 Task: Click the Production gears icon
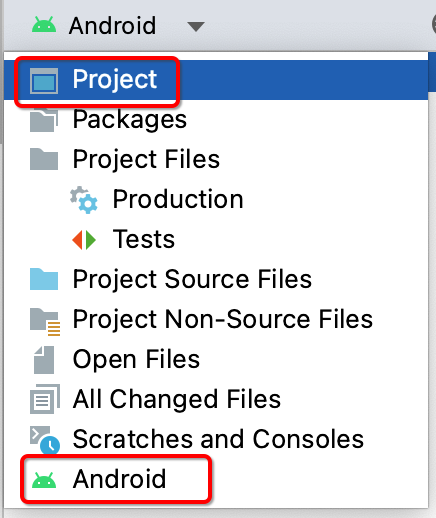pyautogui.click(x=84, y=200)
